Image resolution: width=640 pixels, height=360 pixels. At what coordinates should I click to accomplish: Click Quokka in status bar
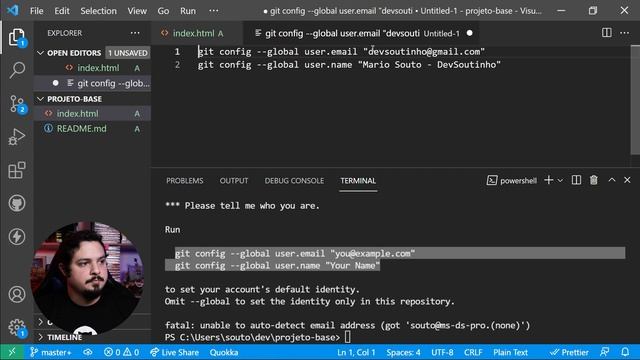(x=224, y=352)
